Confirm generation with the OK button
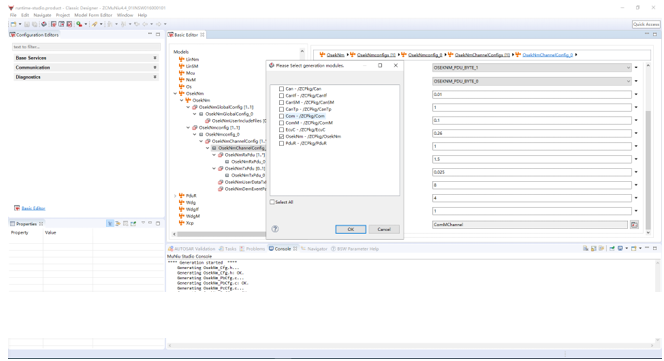 351,229
